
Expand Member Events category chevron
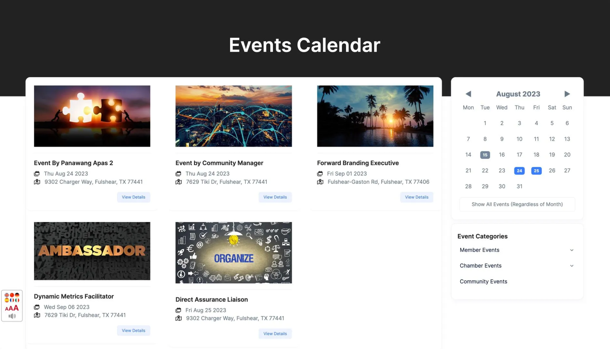tap(571, 250)
